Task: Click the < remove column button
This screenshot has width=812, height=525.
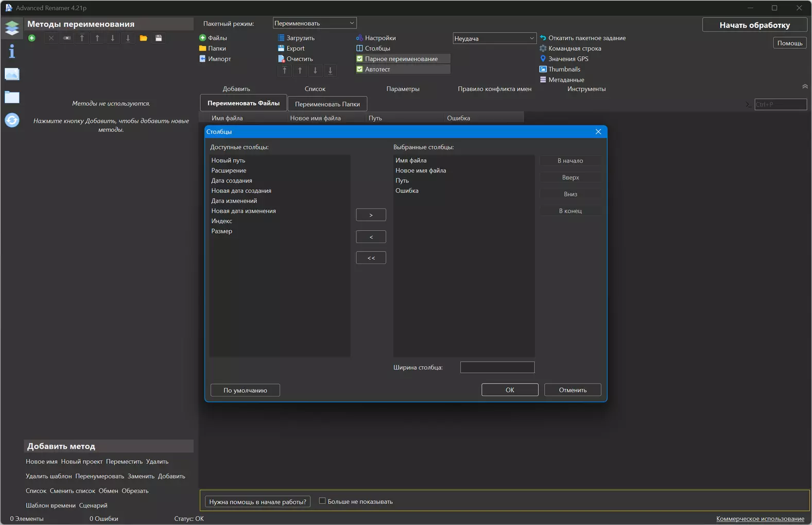Action: click(371, 237)
